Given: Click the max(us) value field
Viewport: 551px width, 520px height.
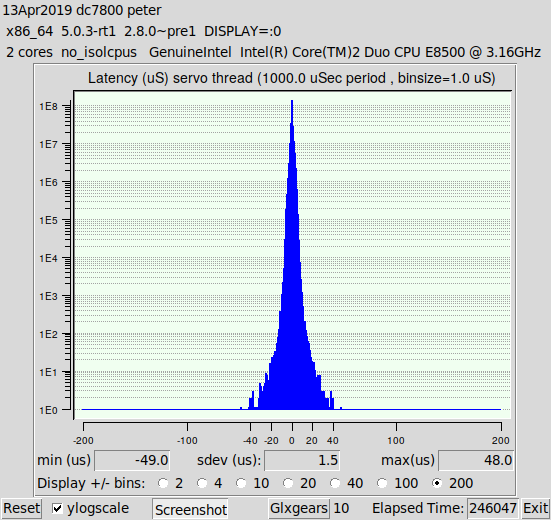Looking at the screenshot, I should point(476,460).
